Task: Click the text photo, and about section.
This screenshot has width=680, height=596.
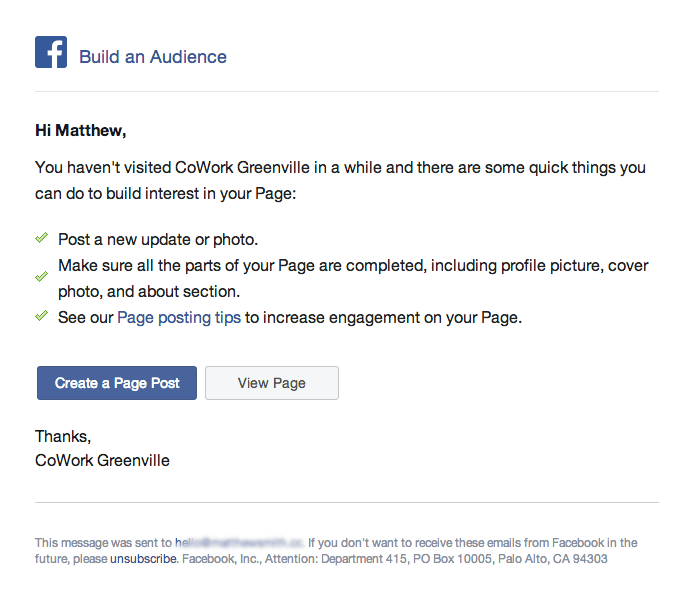Action: click(x=149, y=291)
